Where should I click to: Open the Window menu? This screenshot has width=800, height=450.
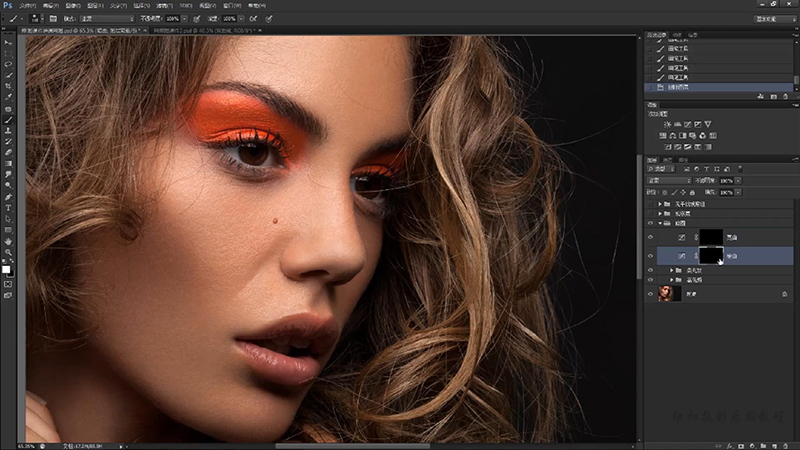pyautogui.click(x=232, y=6)
